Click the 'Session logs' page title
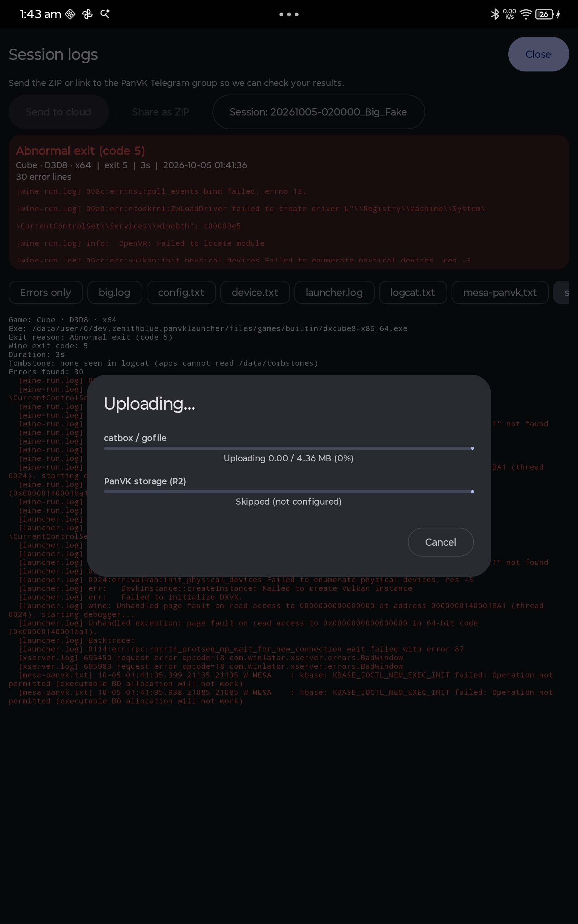This screenshot has height=924, width=578. tap(53, 54)
